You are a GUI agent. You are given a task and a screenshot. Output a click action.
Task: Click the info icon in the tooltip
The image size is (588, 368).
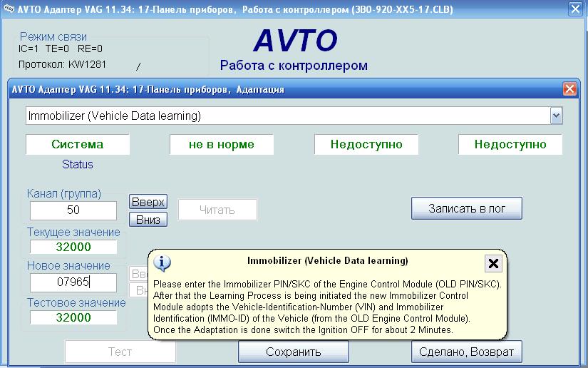[162, 263]
